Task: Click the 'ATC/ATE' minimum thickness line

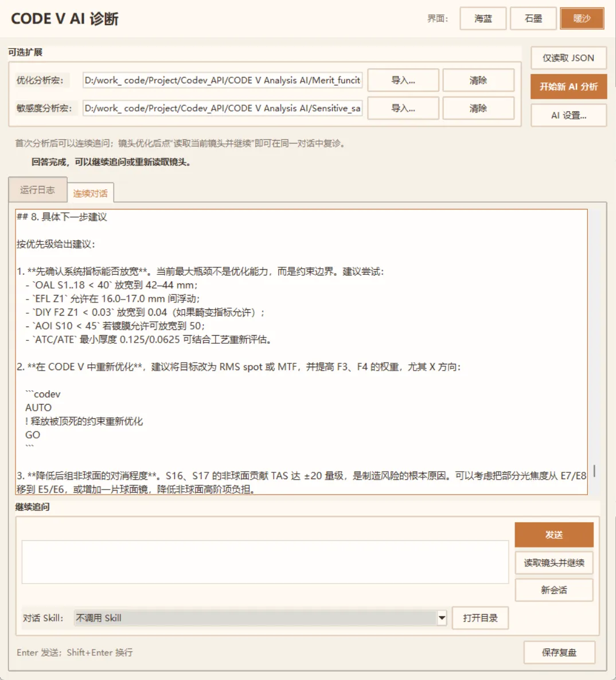Action: (x=149, y=340)
